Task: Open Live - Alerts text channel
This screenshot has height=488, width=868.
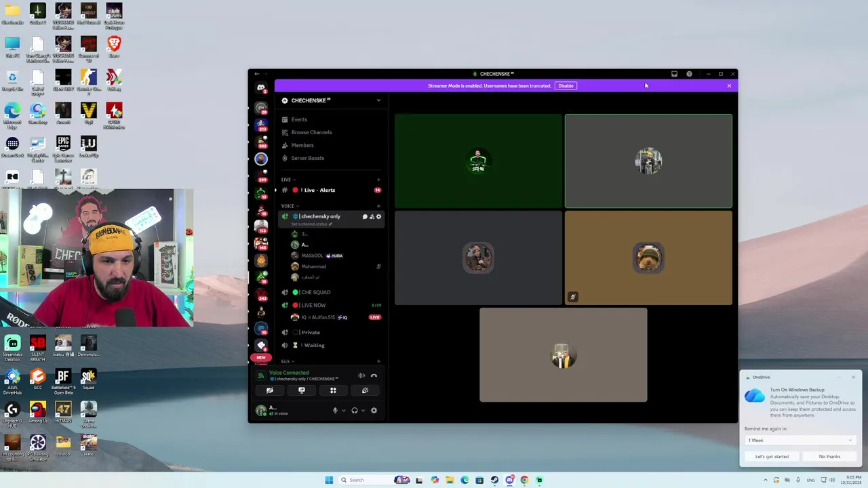Action: point(331,190)
